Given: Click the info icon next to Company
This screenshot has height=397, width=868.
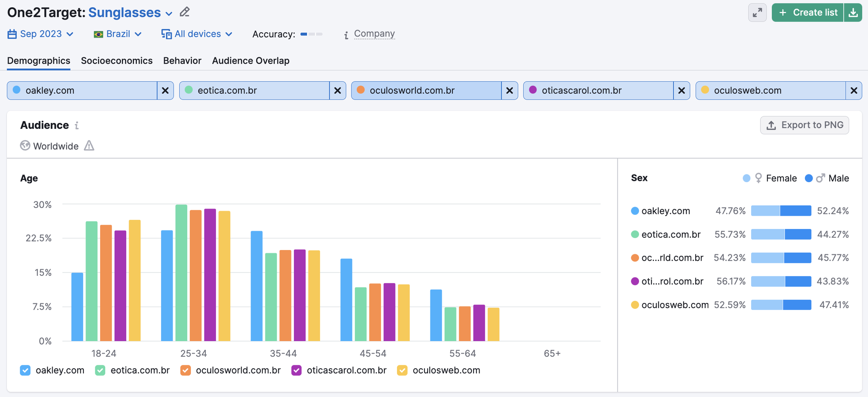Looking at the screenshot, I should [x=346, y=35].
